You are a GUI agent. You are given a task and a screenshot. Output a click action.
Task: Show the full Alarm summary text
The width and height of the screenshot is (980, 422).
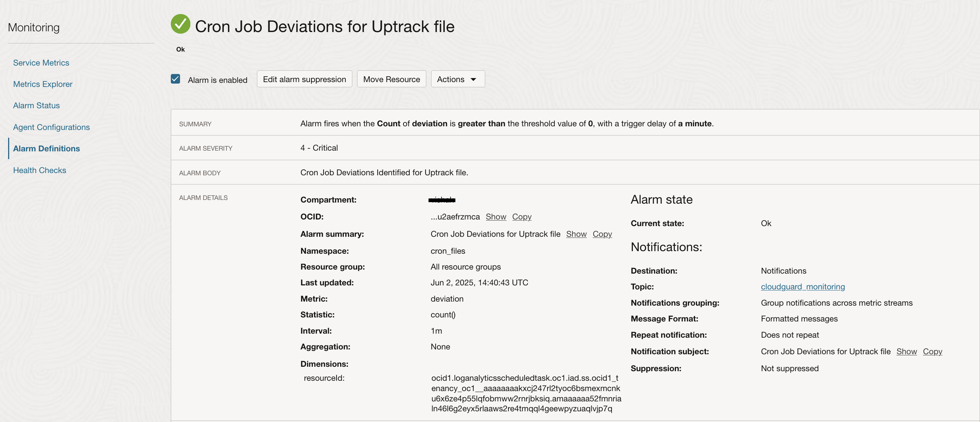coord(576,234)
